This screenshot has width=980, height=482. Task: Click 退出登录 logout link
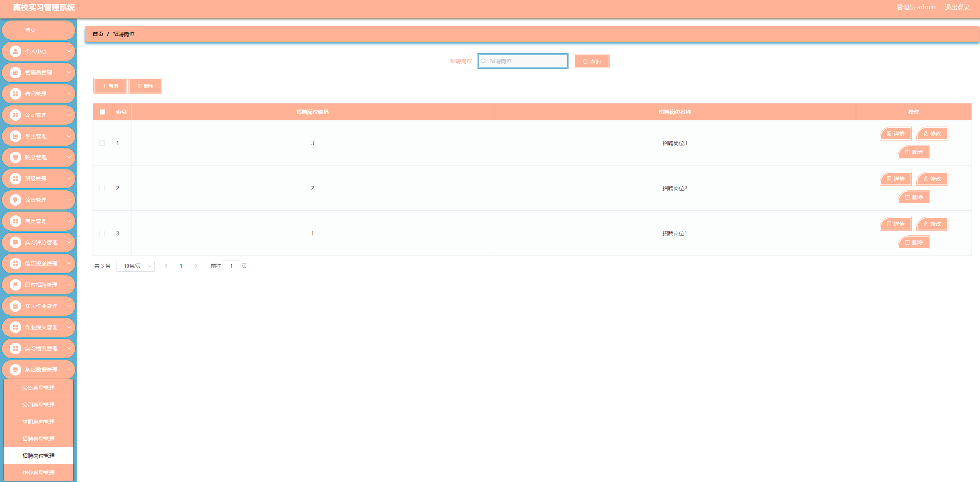coord(956,7)
